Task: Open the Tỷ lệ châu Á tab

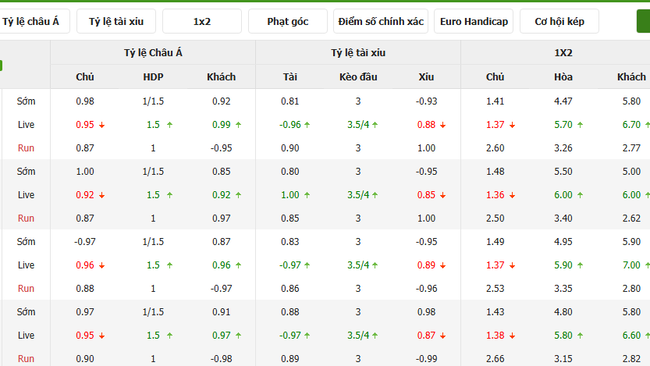Action: [x=32, y=21]
